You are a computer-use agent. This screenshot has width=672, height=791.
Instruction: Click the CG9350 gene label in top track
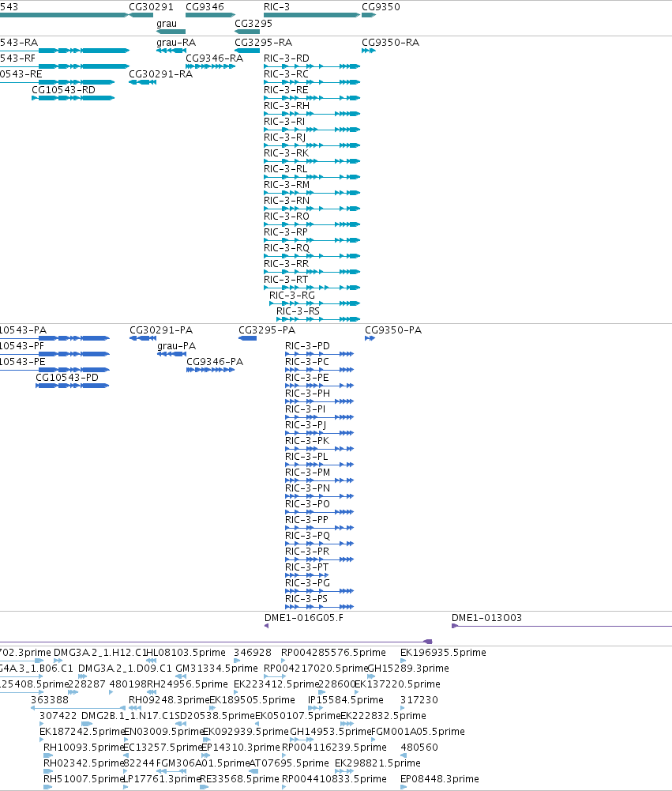(x=381, y=7)
